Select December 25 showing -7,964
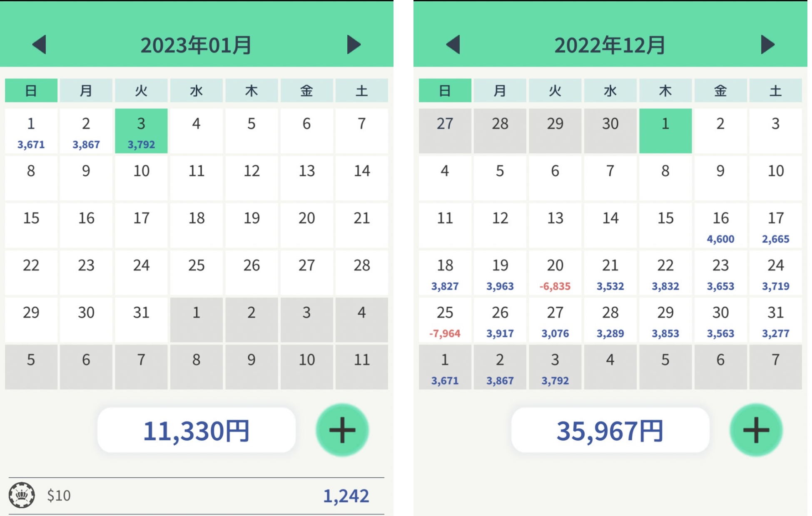This screenshot has width=812, height=516. [445, 320]
